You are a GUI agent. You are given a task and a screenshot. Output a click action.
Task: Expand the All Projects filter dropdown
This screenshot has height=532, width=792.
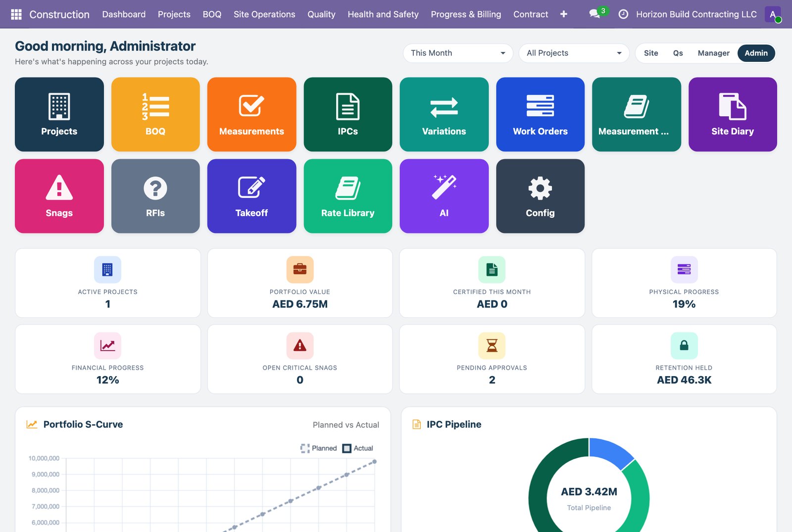coord(574,53)
